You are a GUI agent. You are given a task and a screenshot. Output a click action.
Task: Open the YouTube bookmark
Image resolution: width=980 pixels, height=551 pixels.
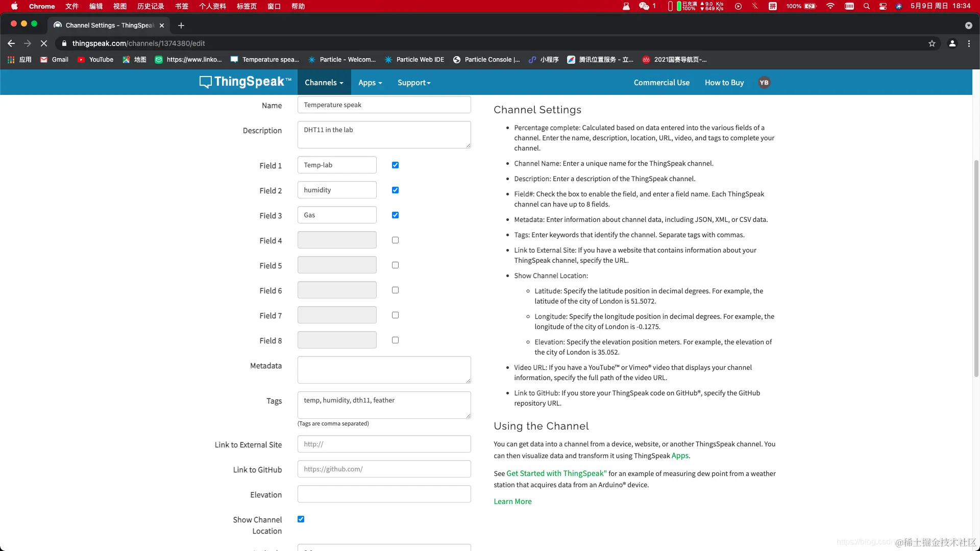(x=95, y=60)
